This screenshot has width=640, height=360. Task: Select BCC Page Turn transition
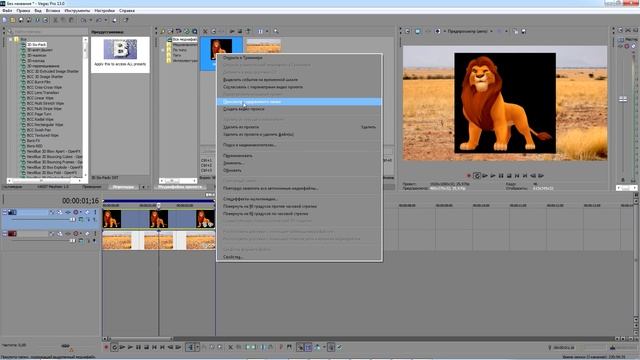point(39,114)
